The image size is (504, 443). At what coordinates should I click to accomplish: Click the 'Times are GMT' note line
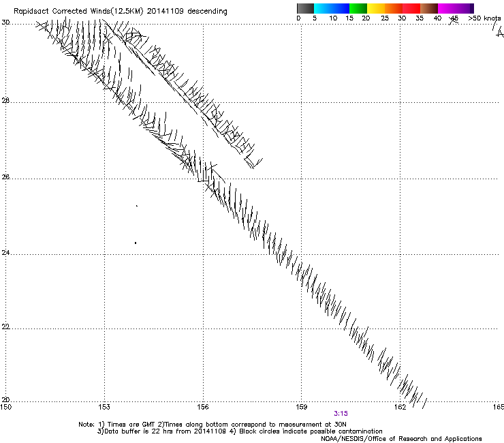(x=212, y=425)
